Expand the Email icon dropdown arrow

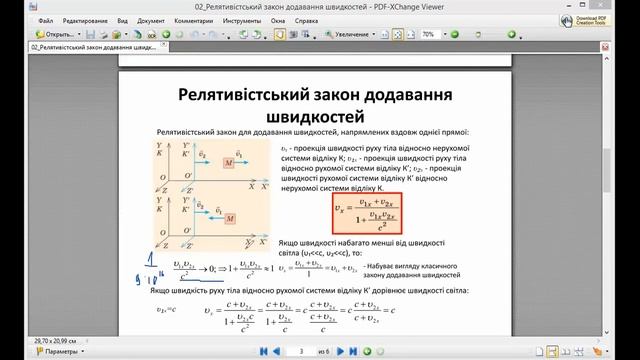pos(126,35)
